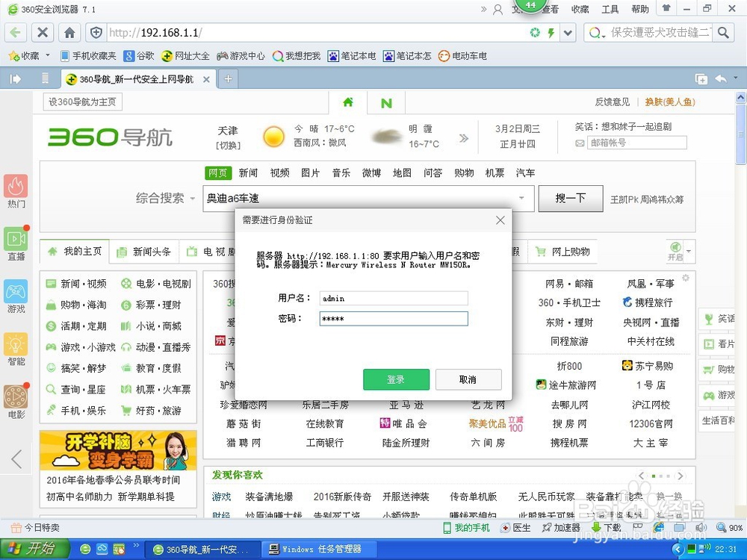Click in the 用户名 field
This screenshot has height=560, width=747.
click(394, 298)
